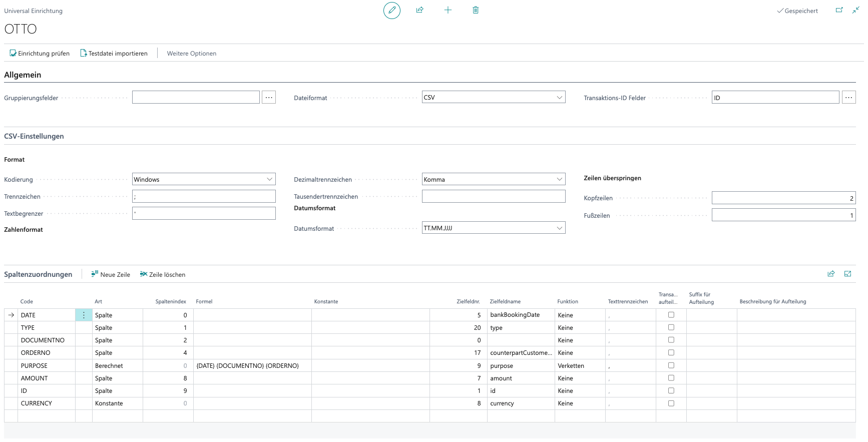Open page in new window icon

point(839,10)
